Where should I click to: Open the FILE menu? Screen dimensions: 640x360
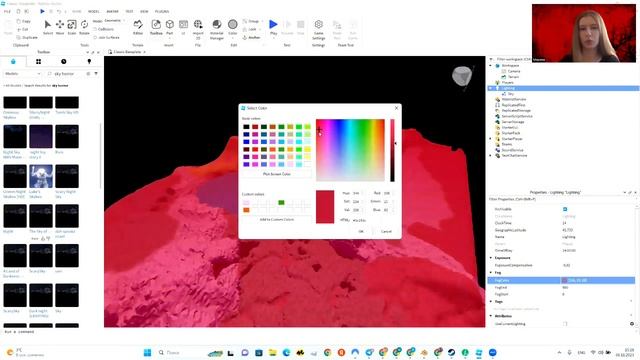pos(7,11)
